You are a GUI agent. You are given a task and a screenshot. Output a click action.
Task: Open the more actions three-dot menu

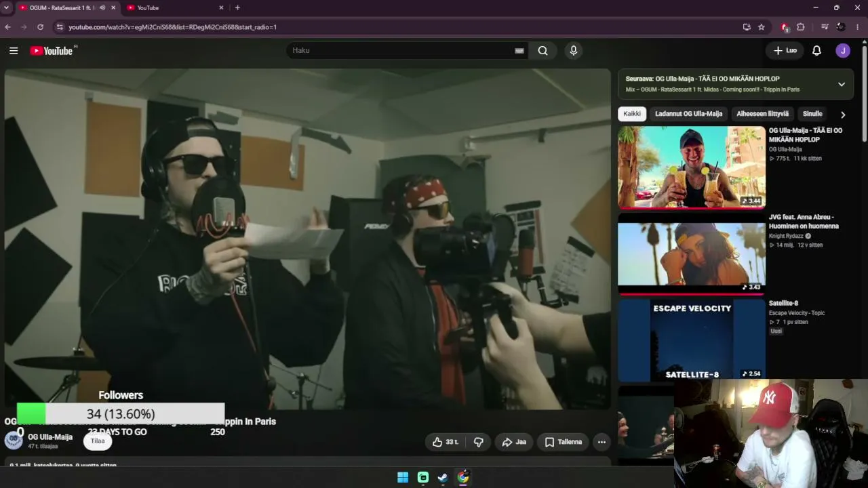(x=601, y=442)
